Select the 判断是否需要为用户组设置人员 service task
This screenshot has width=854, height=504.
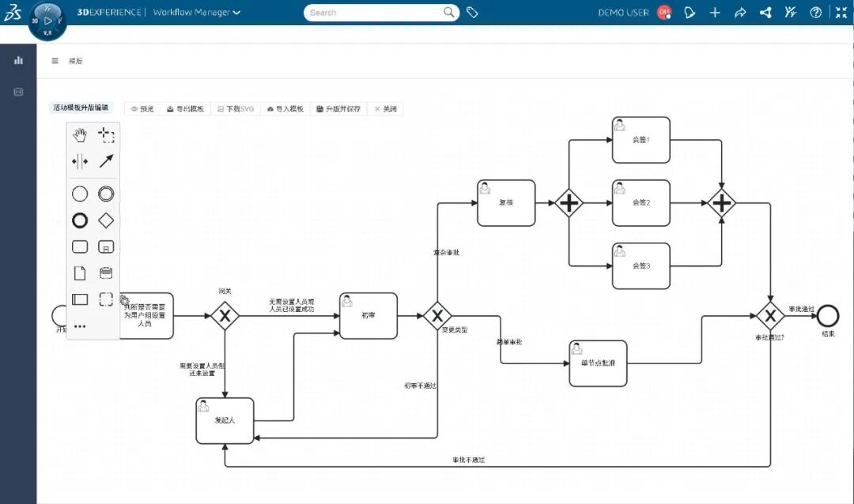click(x=145, y=316)
